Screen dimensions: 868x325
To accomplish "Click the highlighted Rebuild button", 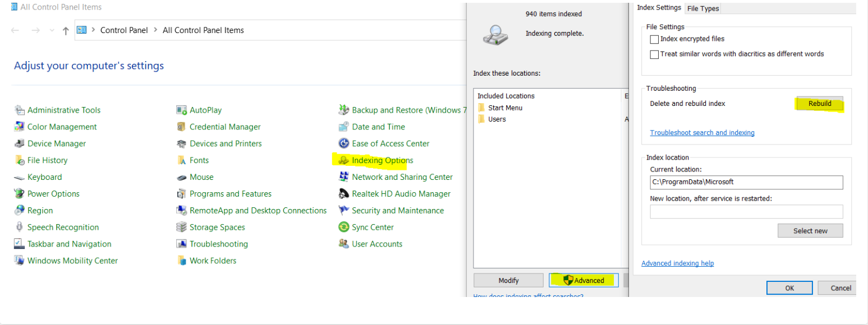I will [x=820, y=104].
